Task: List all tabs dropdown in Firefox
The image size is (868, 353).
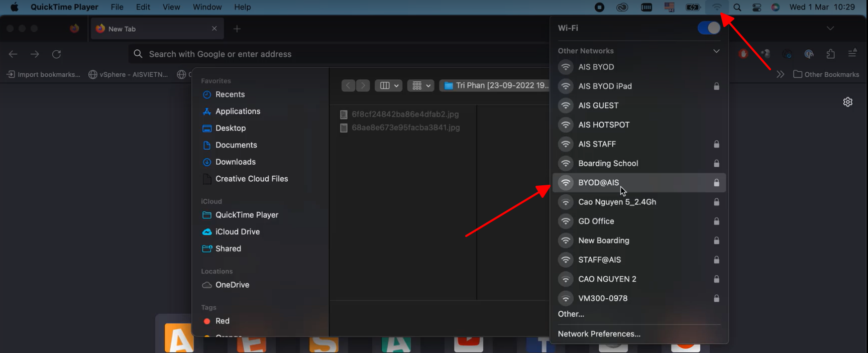Action: [830, 28]
